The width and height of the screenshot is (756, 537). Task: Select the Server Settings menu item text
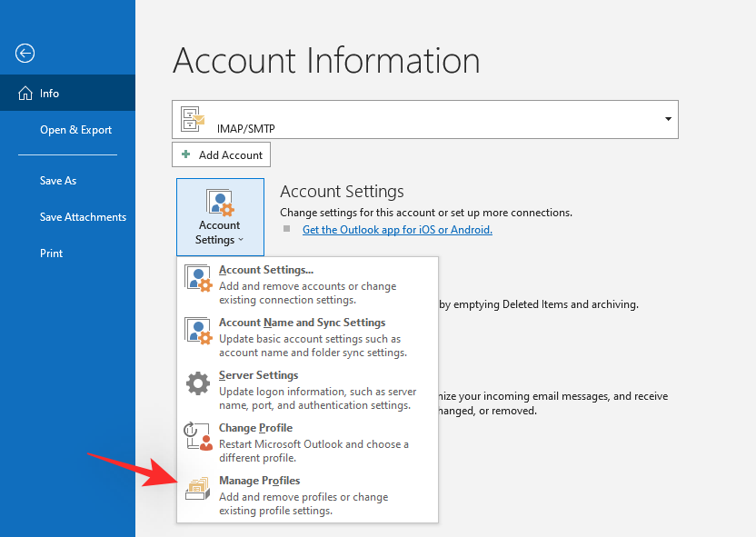[258, 375]
